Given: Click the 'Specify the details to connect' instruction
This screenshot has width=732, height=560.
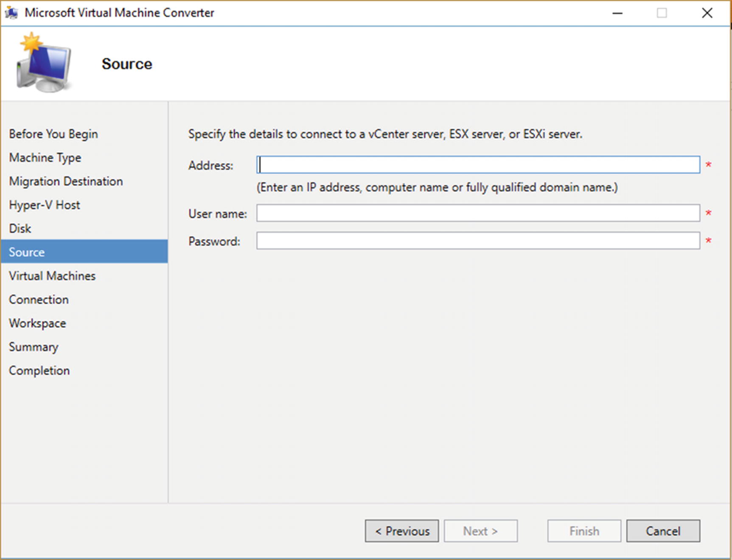Looking at the screenshot, I should click(385, 134).
